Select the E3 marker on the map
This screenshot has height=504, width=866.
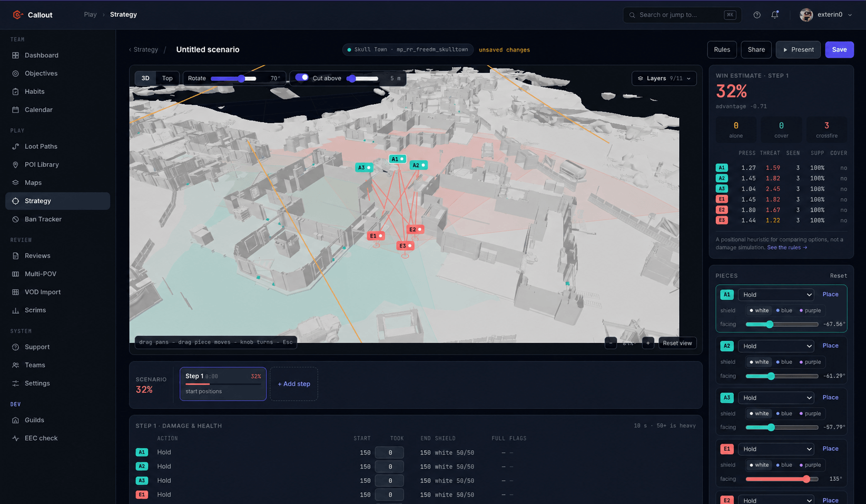pyautogui.click(x=405, y=246)
